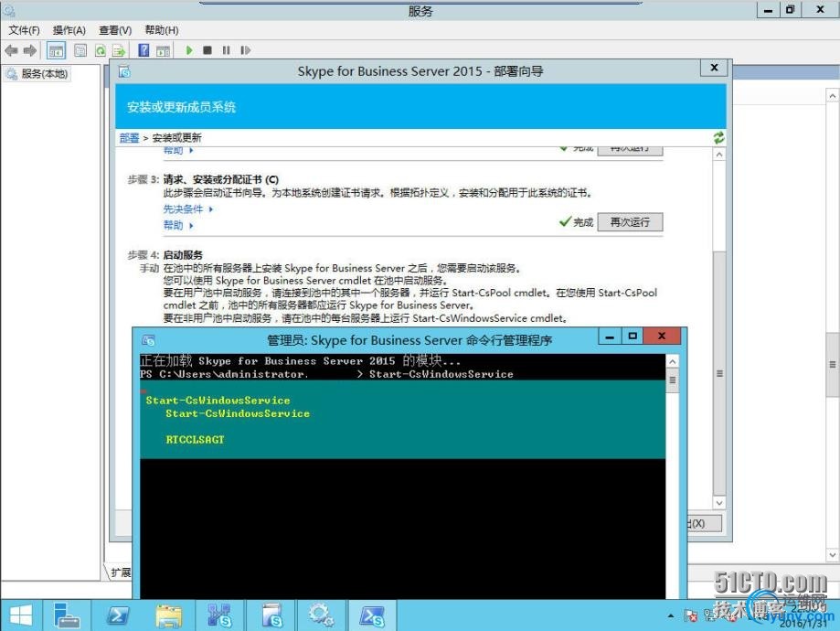Close the management shell window
This screenshot has width=840, height=631.
click(x=662, y=337)
